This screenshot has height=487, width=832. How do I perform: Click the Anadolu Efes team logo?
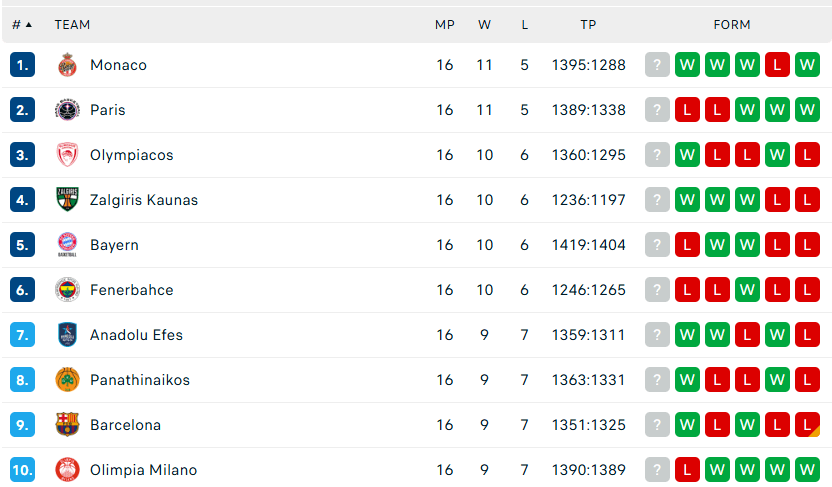67,335
